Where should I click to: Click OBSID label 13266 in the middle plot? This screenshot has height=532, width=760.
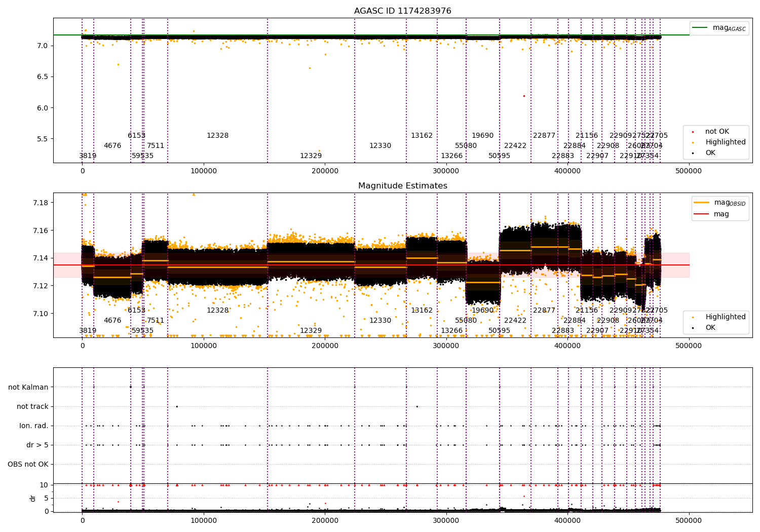(452, 331)
